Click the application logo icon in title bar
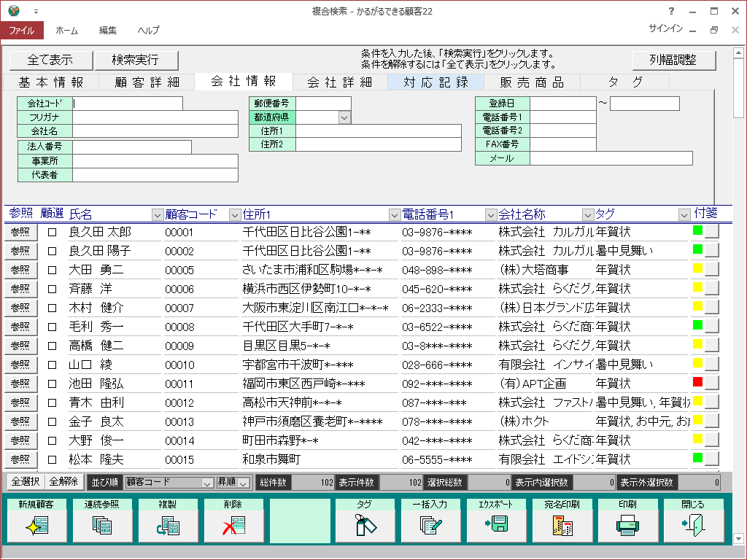747x560 pixels. [14, 10]
